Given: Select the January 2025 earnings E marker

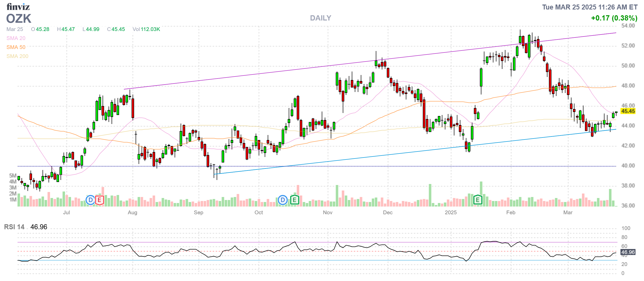Looking at the screenshot, I should click(x=478, y=200).
